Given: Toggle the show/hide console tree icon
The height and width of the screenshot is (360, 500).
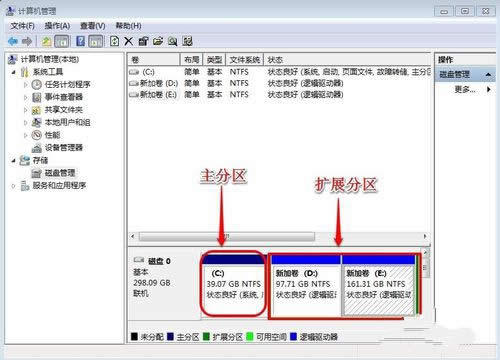Looking at the screenshot, I should pos(61,41).
